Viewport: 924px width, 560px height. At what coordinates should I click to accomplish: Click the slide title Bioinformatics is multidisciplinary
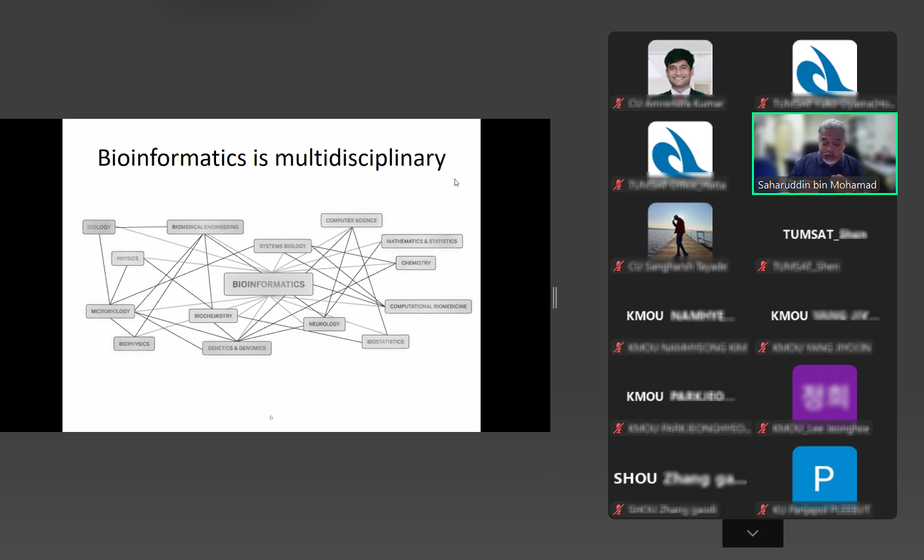click(x=271, y=158)
